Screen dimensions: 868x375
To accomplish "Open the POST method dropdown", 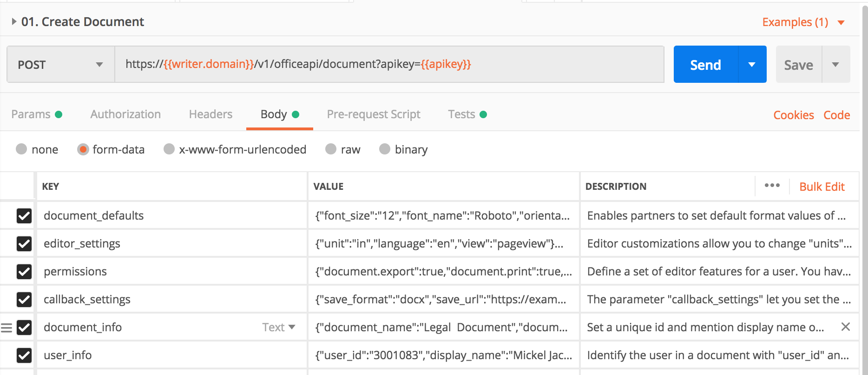I will (x=60, y=65).
